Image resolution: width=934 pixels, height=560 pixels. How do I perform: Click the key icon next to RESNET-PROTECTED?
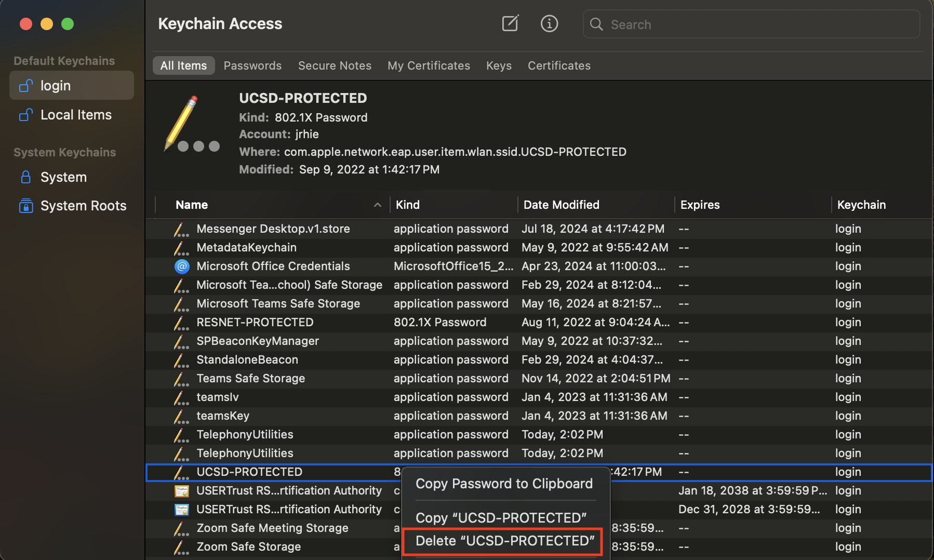pos(181,323)
